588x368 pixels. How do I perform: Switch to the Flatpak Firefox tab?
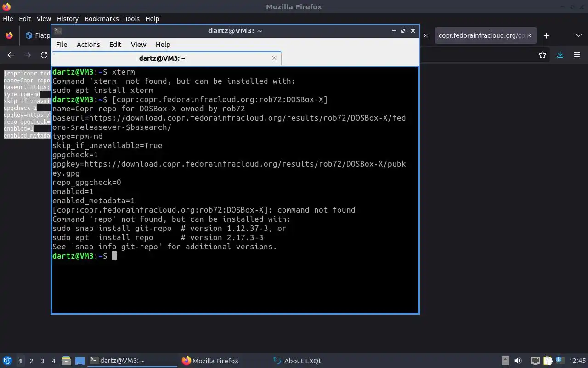point(38,35)
